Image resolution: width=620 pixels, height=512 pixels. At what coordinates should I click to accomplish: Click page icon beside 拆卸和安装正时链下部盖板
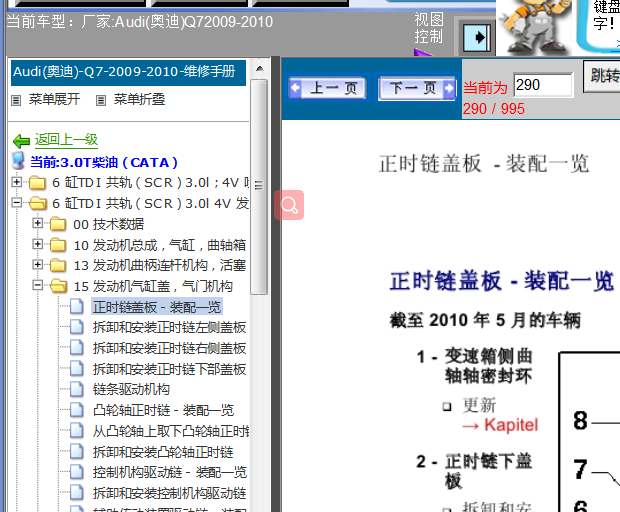(x=77, y=368)
